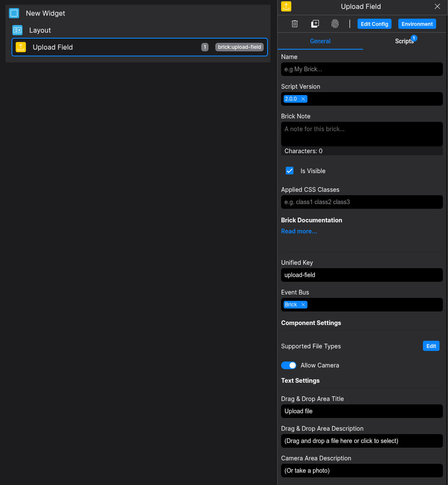Remove the Brick tag from Event Bus

[x=303, y=305]
